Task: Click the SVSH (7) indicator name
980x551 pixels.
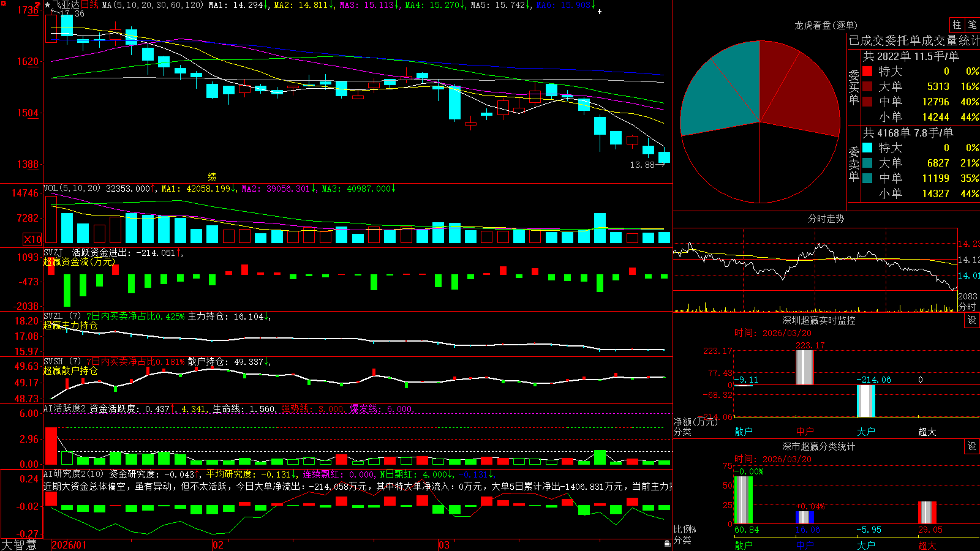Action: click(62, 362)
